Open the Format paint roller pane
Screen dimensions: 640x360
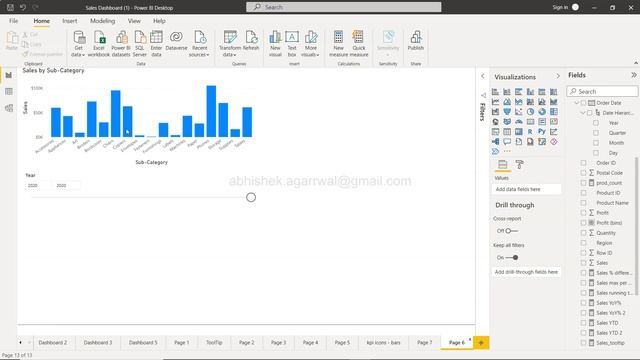coord(519,164)
